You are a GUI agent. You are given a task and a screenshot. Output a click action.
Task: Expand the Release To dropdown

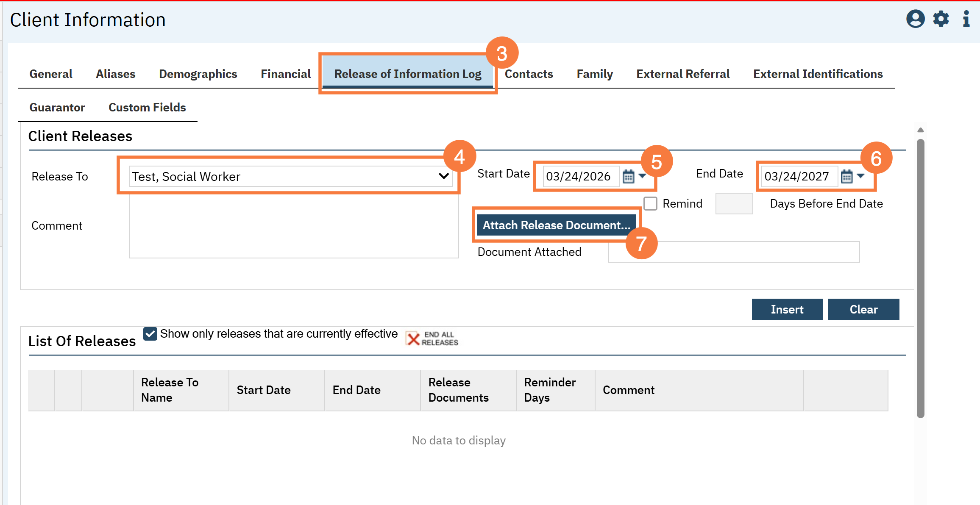click(443, 176)
